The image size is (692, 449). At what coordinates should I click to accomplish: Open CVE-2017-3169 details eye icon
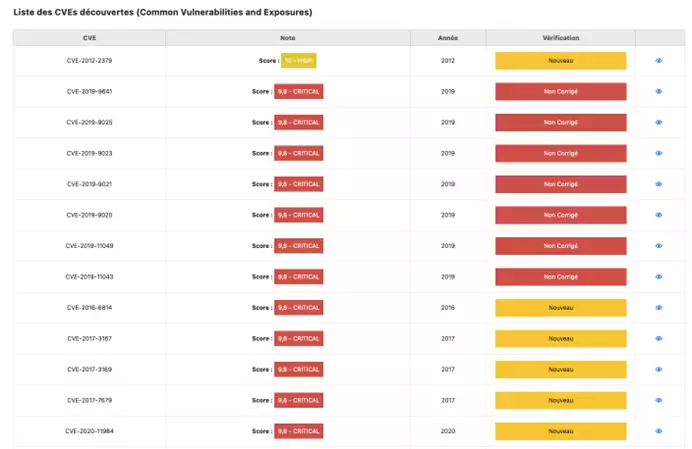(659, 369)
